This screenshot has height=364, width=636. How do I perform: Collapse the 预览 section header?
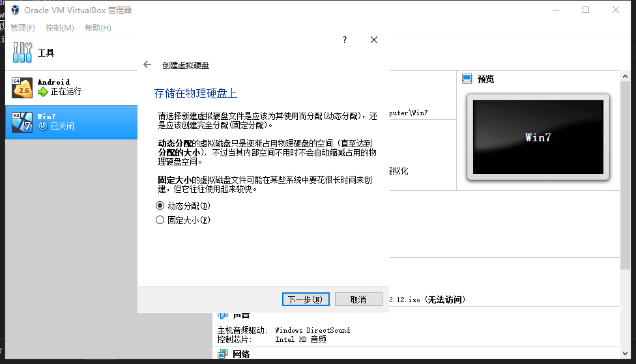485,79
